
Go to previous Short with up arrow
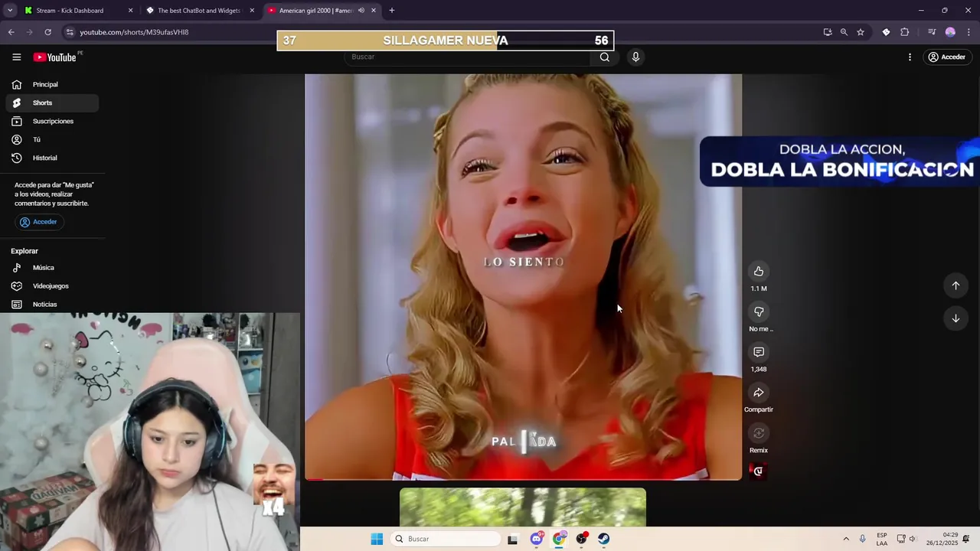(955, 285)
